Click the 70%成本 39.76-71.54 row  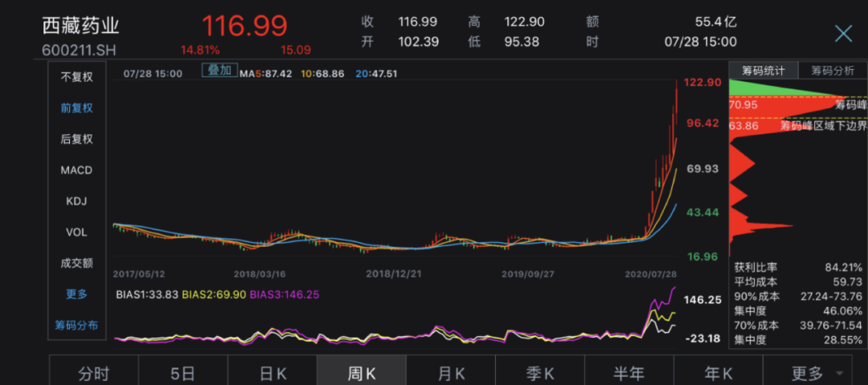(x=798, y=326)
